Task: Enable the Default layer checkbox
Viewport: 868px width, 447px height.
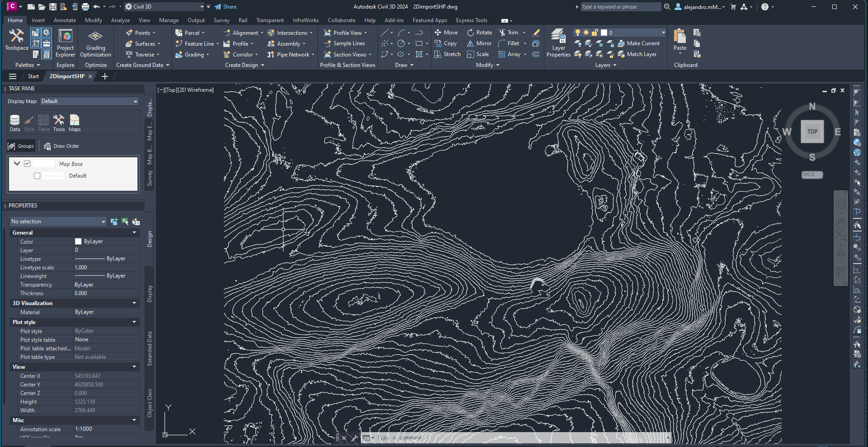Action: pyautogui.click(x=37, y=176)
